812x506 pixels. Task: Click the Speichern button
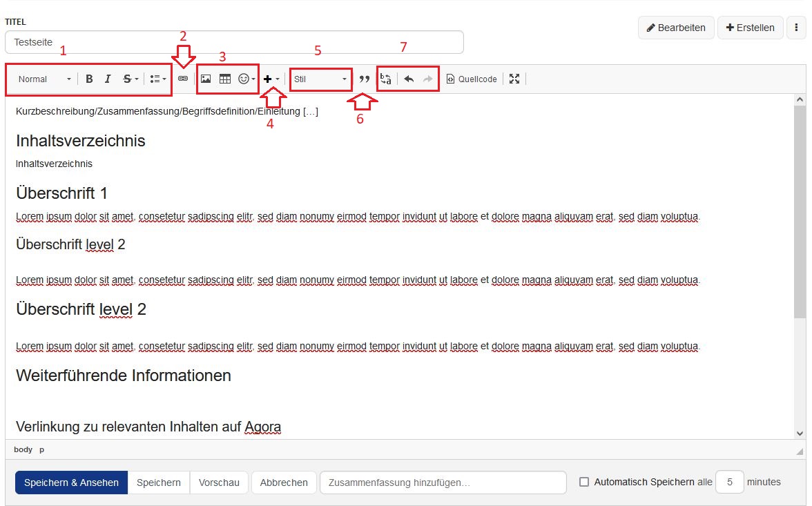point(159,483)
